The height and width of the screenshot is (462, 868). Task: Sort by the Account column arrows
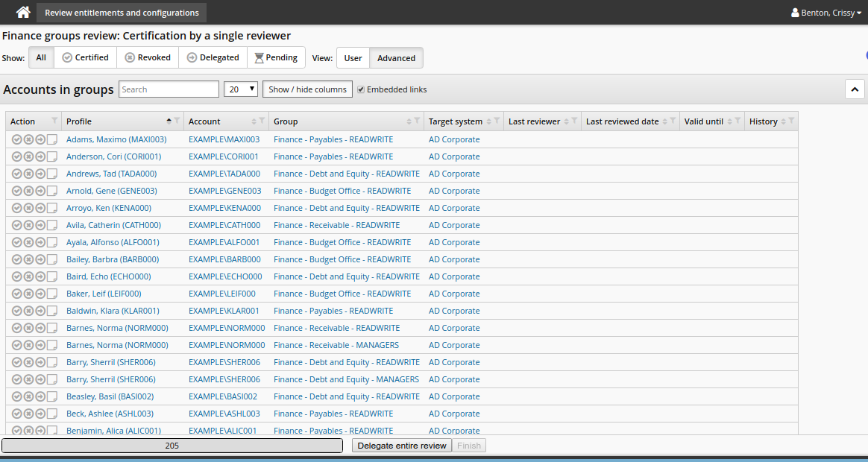click(x=254, y=121)
